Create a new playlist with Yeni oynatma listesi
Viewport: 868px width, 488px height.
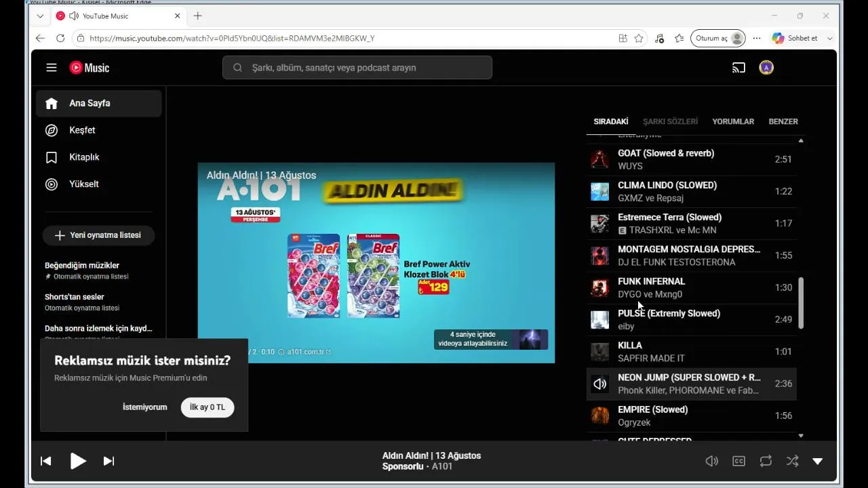[98, 235]
